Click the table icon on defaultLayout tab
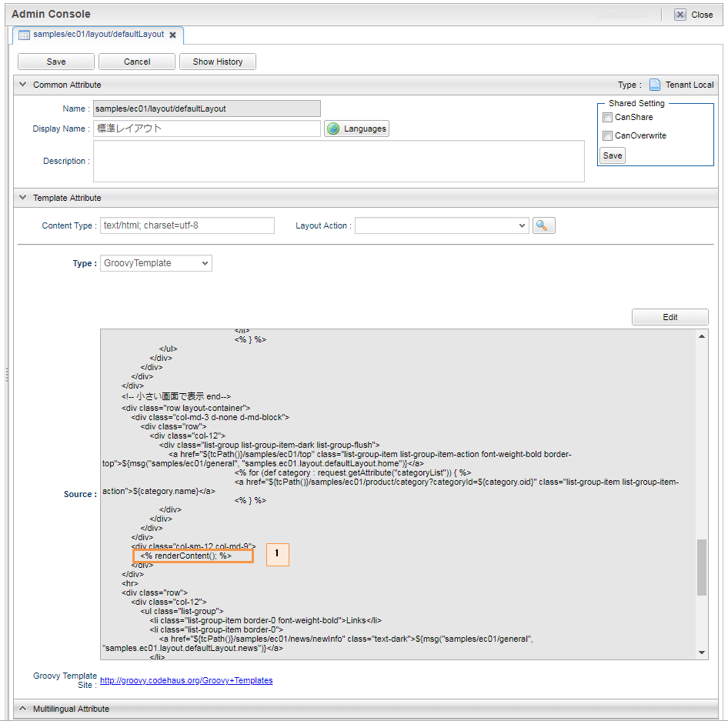Viewport: 728px width, 721px height. (x=24, y=35)
